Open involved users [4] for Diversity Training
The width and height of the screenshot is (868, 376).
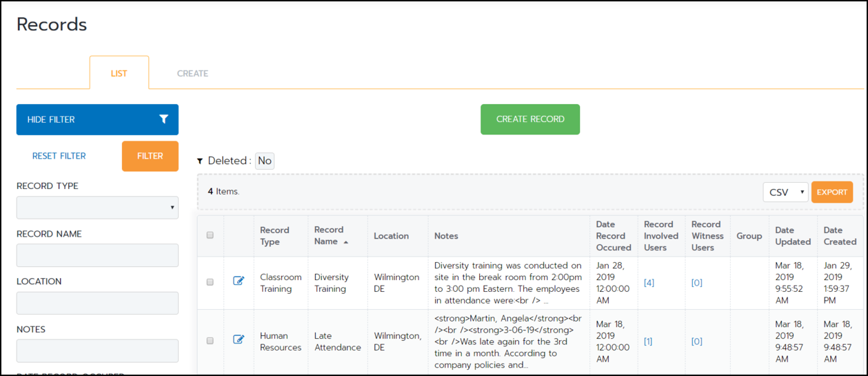click(x=649, y=283)
